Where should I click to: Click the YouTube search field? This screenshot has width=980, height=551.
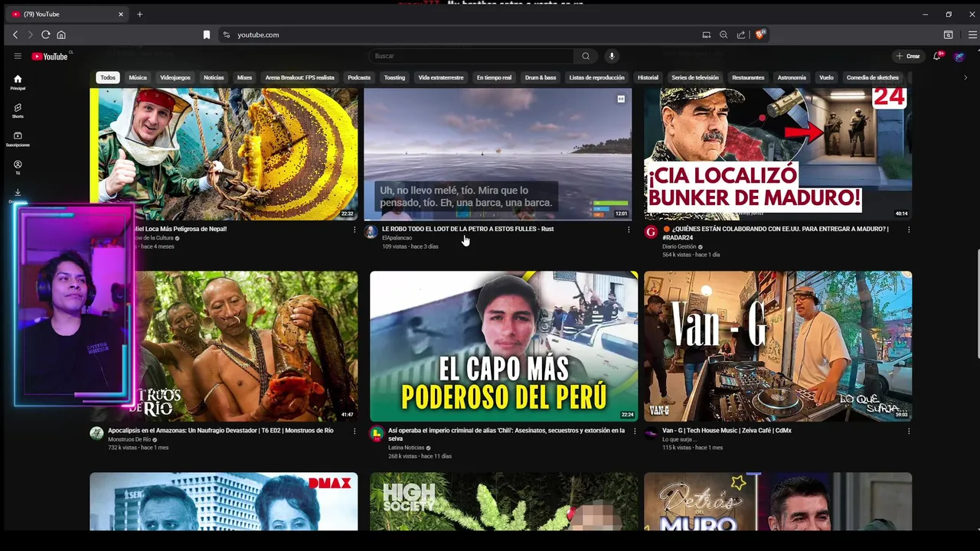coord(472,56)
